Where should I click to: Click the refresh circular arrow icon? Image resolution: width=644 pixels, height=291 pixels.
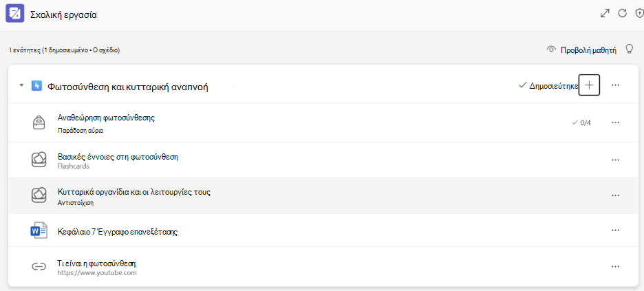pos(622,13)
